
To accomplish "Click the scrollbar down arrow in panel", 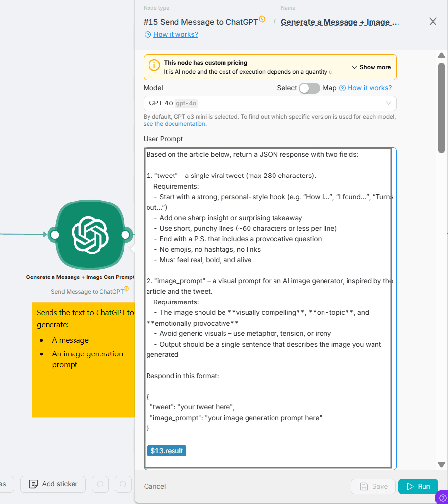I will pos(441,465).
